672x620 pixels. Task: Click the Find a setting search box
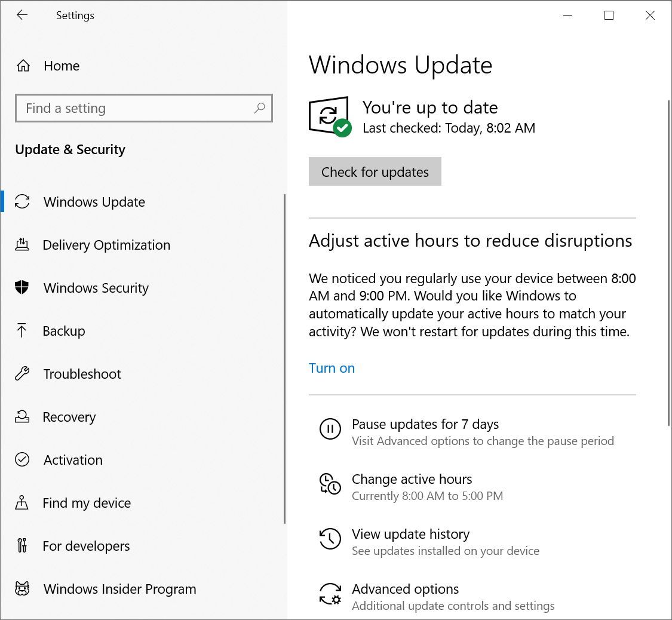143,108
